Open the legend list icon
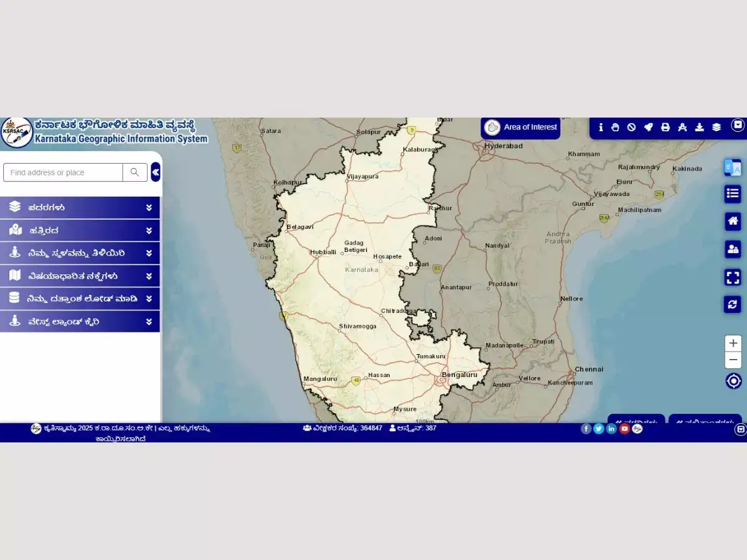747x560 pixels. (x=733, y=194)
